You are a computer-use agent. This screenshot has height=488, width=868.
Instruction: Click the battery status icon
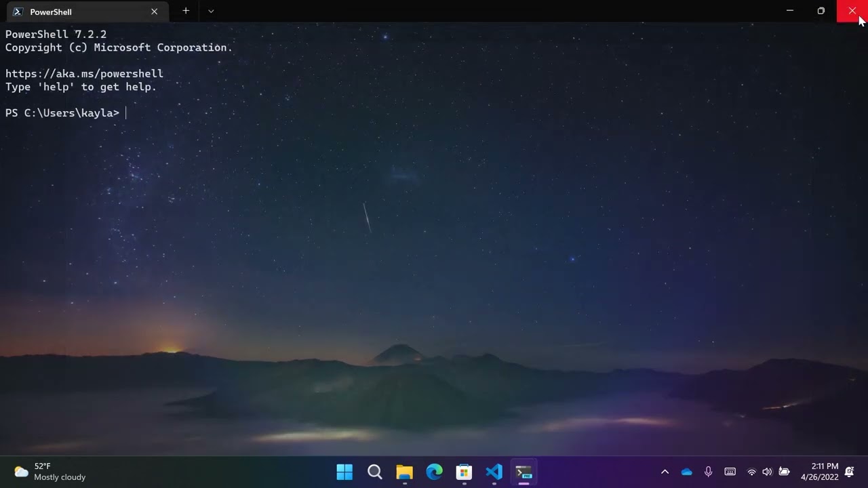[784, 472]
